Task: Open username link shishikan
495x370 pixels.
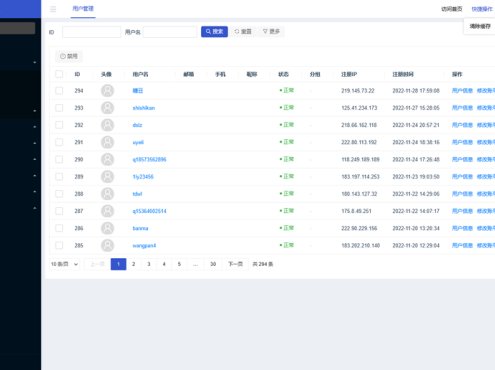Action: (144, 108)
